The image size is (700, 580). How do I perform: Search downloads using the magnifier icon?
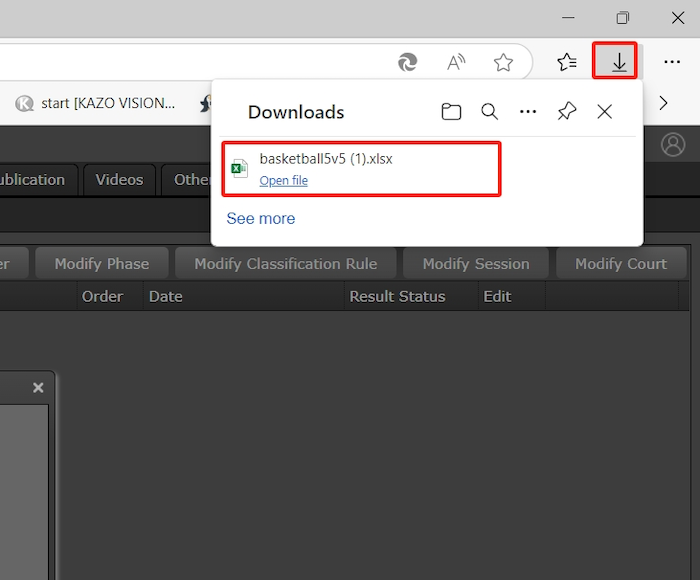coord(489,112)
